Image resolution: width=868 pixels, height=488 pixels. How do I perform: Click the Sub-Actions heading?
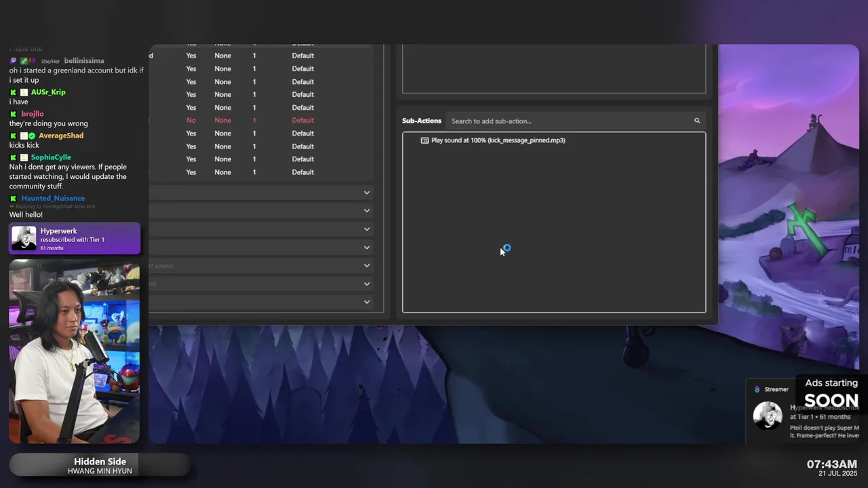point(421,121)
